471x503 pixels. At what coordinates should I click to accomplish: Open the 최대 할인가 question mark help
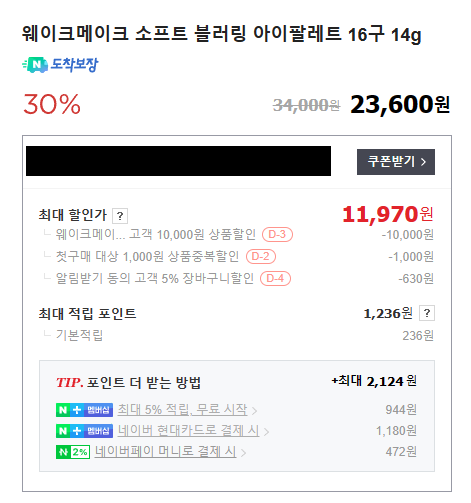coord(120,216)
